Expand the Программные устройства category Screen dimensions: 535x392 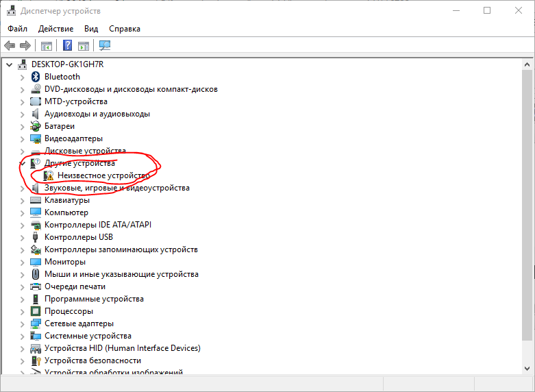tap(22, 299)
